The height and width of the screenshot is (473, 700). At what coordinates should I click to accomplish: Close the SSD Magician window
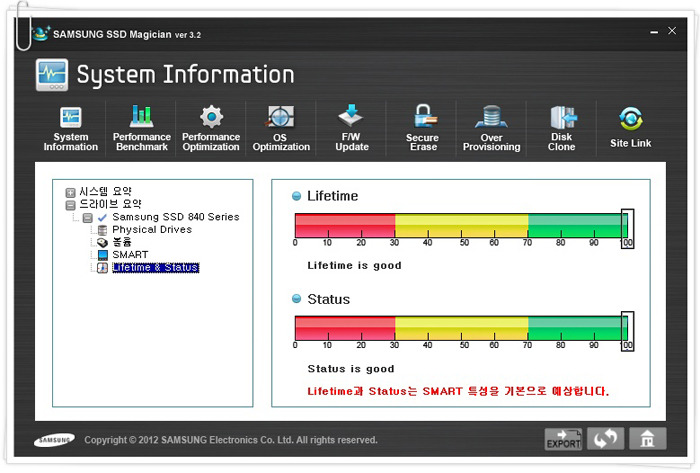672,30
